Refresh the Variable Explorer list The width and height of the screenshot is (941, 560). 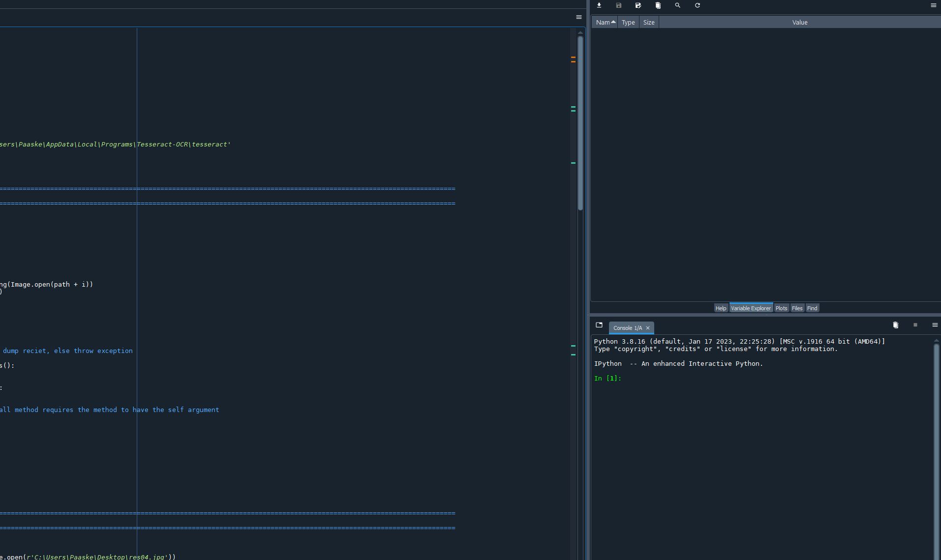pyautogui.click(x=698, y=5)
